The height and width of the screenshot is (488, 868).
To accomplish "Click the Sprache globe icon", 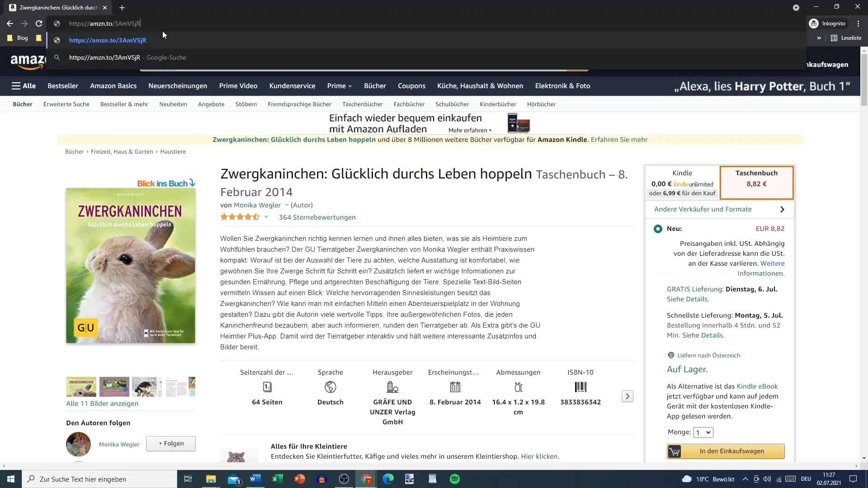I will click(x=330, y=387).
